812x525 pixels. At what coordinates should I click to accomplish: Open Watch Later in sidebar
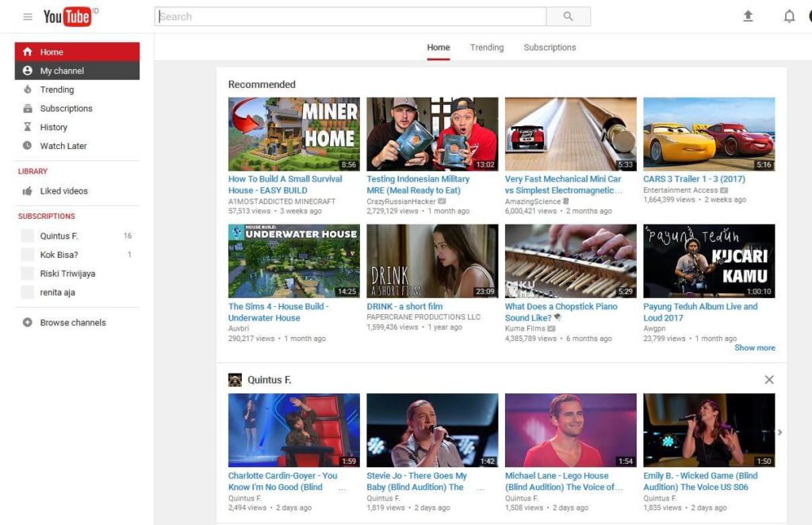click(77, 145)
